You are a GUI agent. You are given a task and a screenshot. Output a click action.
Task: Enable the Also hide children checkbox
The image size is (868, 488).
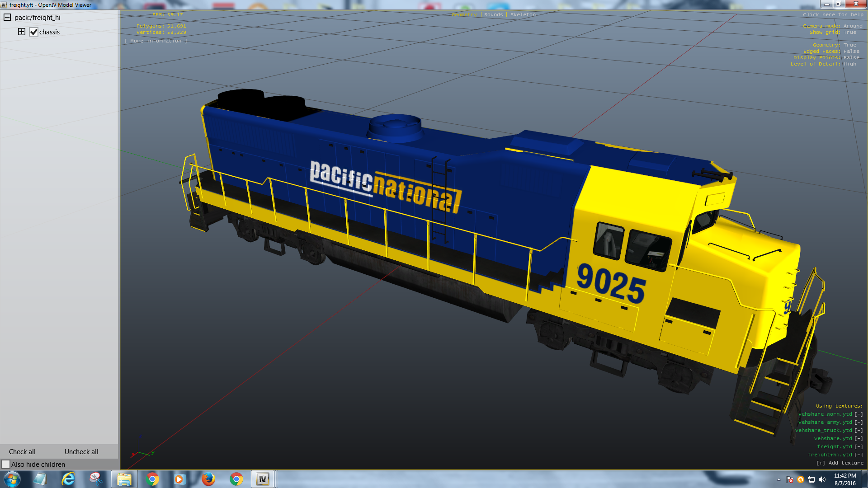click(6, 465)
